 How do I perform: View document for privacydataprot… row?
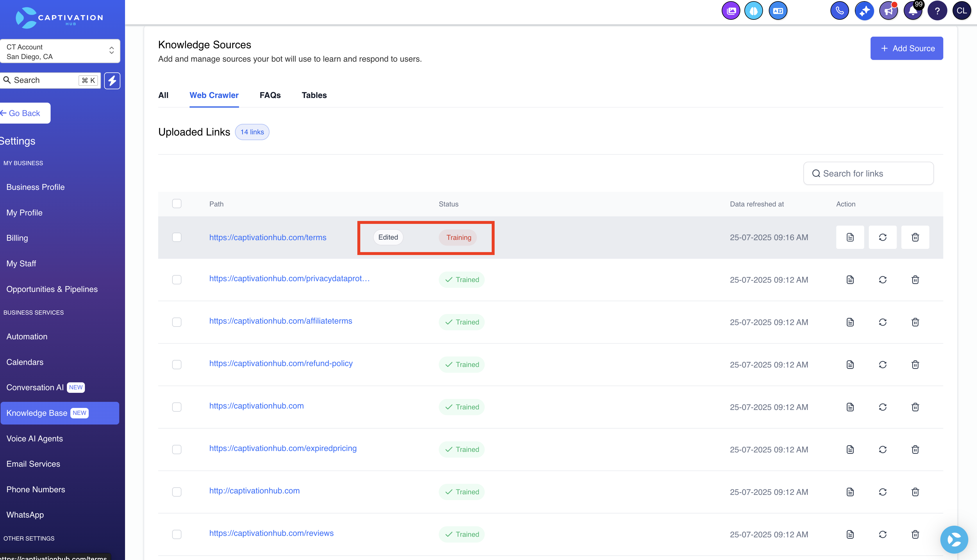point(850,280)
